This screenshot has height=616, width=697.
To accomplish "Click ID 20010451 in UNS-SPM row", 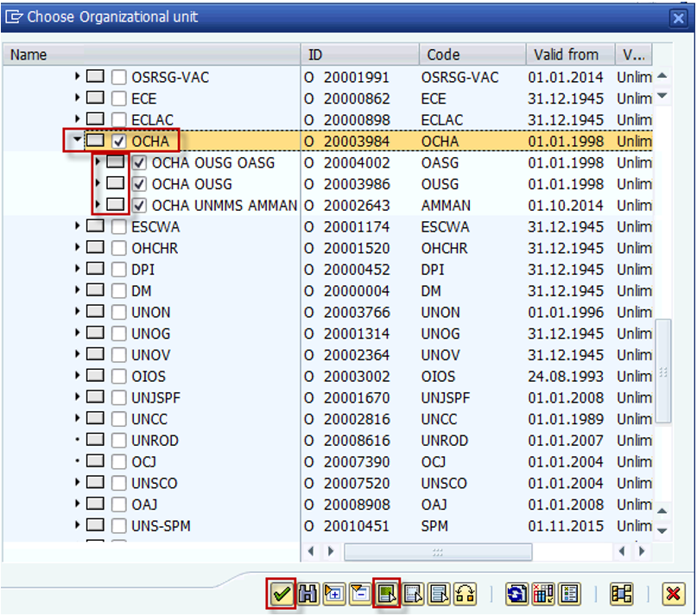I will [357, 525].
